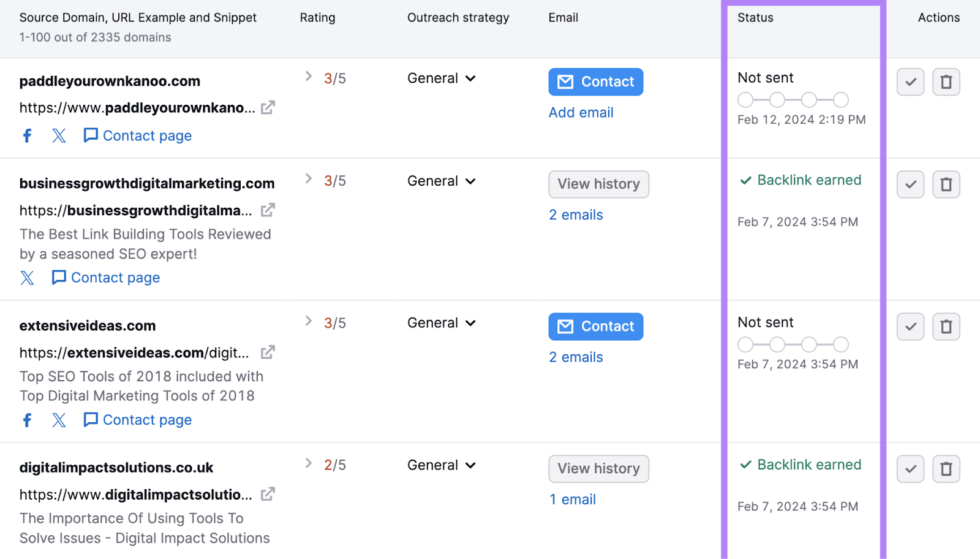Click the Facebook icon for extensiveideas.com
This screenshot has width=980, height=559.
click(27, 420)
